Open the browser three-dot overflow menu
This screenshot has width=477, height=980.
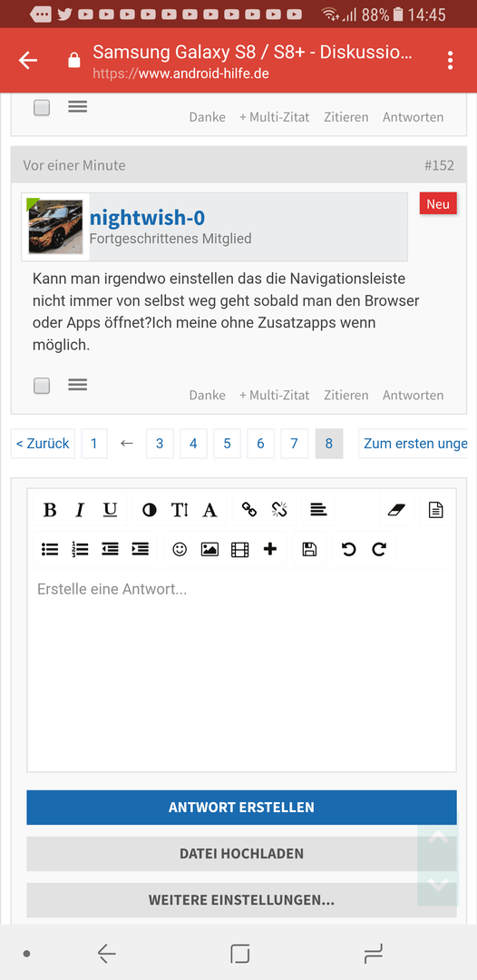(x=450, y=60)
